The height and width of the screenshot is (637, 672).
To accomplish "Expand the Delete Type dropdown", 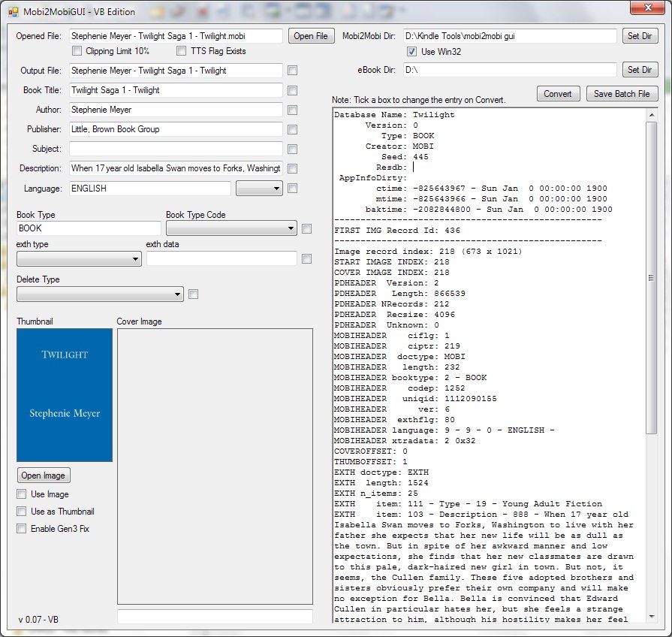I will pyautogui.click(x=100, y=294).
